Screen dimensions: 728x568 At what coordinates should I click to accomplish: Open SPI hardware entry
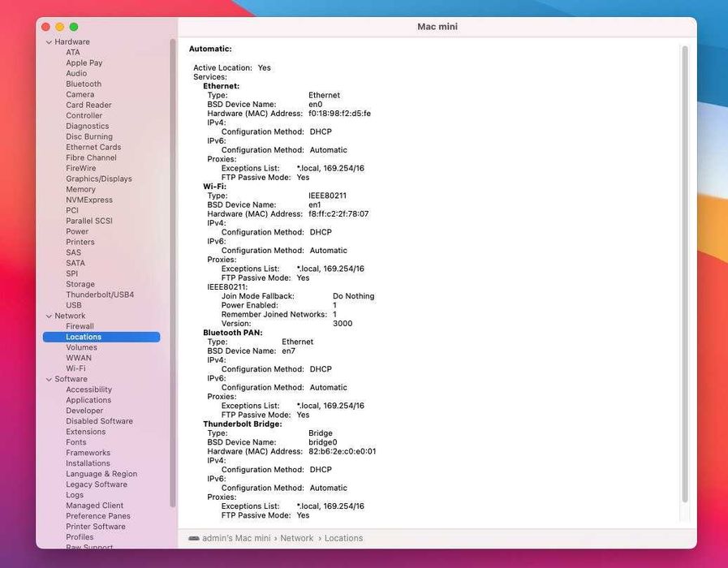[x=72, y=273]
